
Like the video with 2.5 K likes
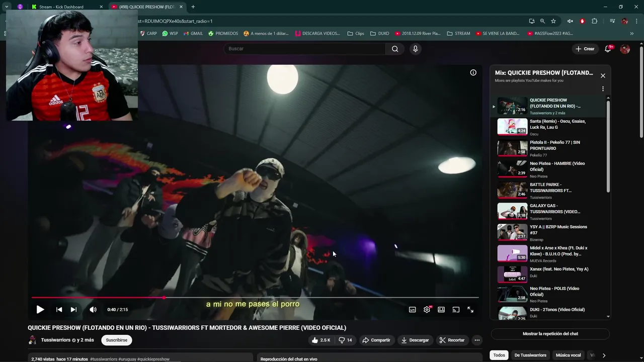click(x=320, y=340)
